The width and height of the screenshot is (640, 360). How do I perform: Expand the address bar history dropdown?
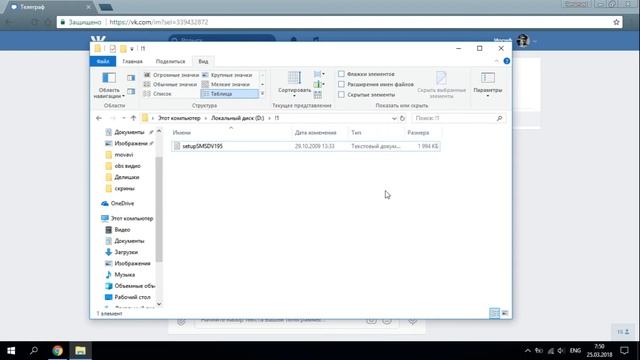pyautogui.click(x=394, y=118)
